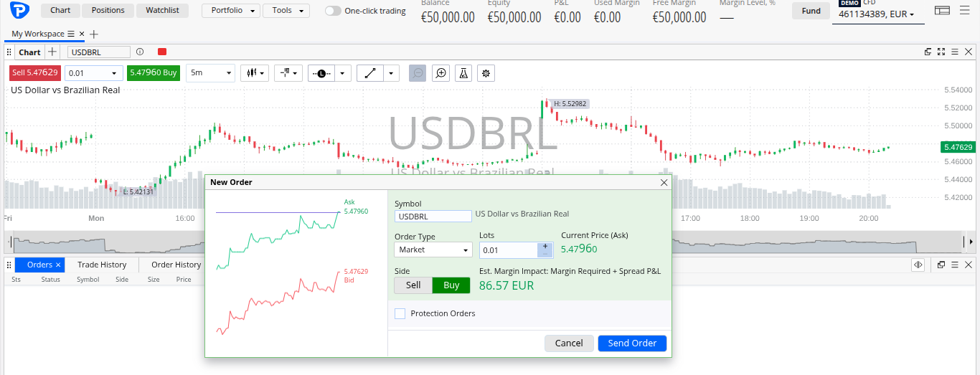Click Send Order button
Image resolution: width=980 pixels, height=375 pixels.
pyautogui.click(x=632, y=343)
